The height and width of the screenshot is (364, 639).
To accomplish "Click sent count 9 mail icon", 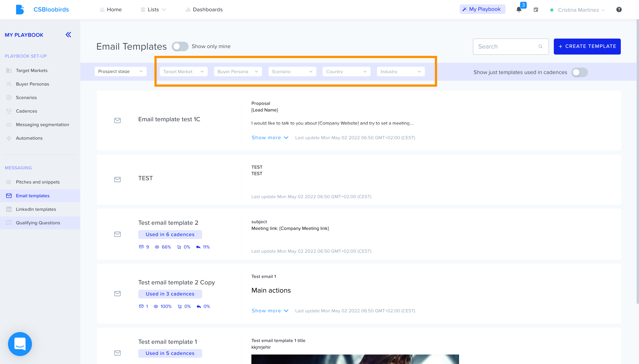I will coord(141,247).
